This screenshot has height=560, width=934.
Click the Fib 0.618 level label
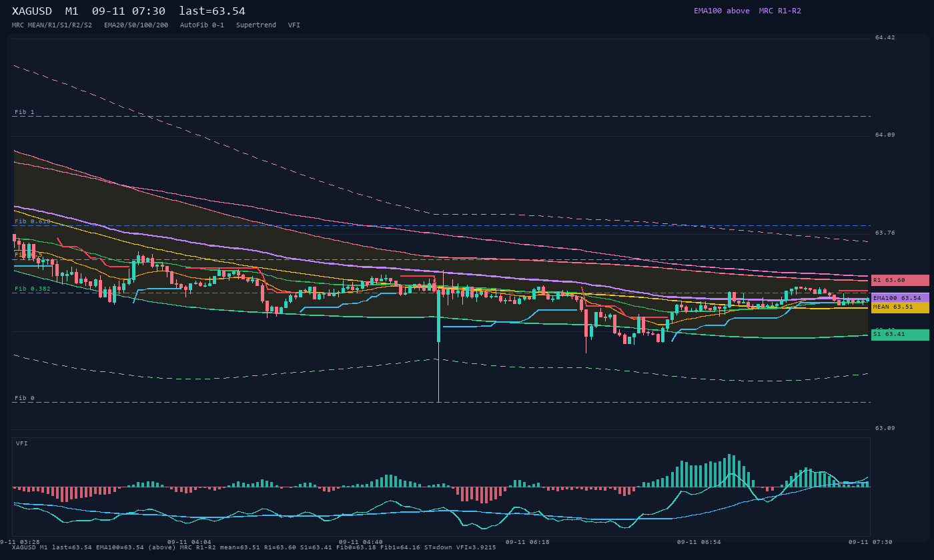coord(33,221)
